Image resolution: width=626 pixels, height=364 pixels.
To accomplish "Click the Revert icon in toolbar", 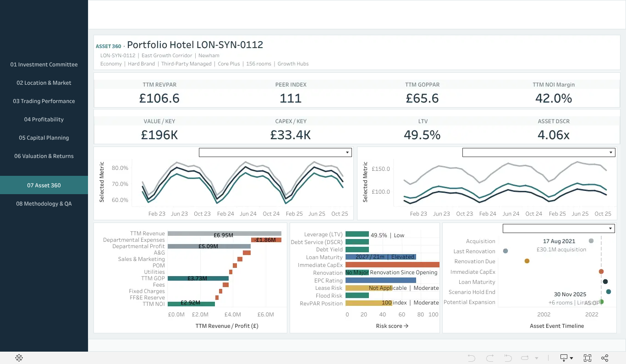I will click(508, 358).
